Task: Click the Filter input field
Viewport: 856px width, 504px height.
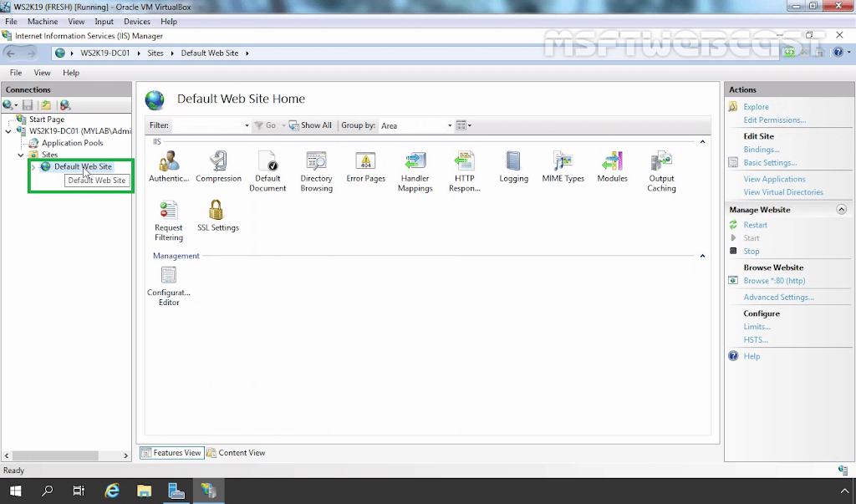Action: click(207, 125)
